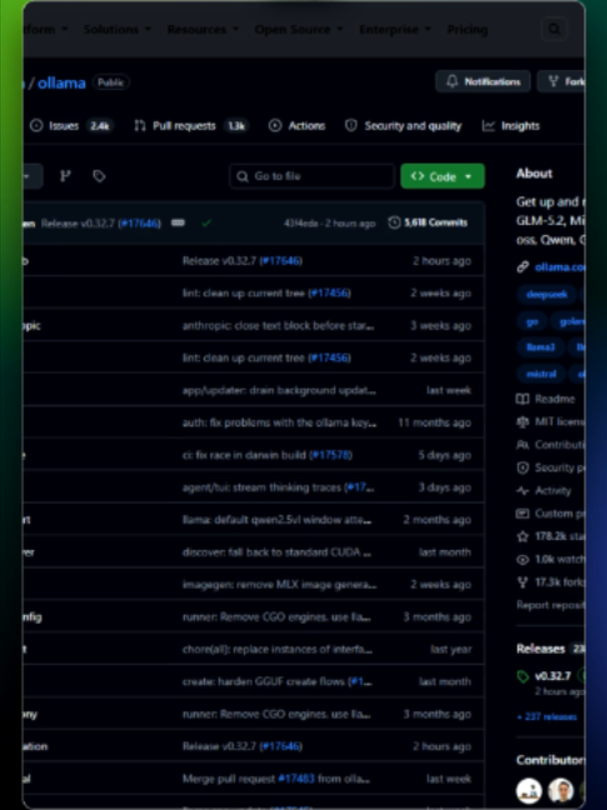Click the Notifications bell button
The width and height of the screenshot is (607, 810).
tap(483, 82)
